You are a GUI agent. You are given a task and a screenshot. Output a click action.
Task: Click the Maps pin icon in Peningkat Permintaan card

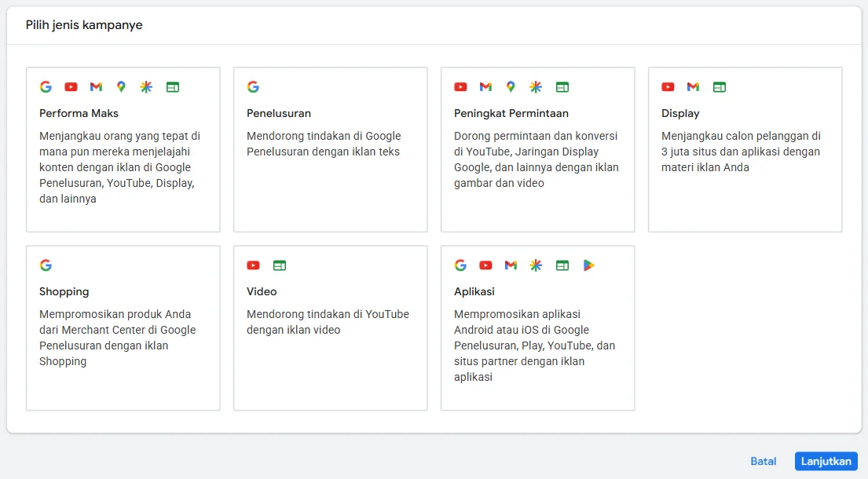click(x=511, y=87)
